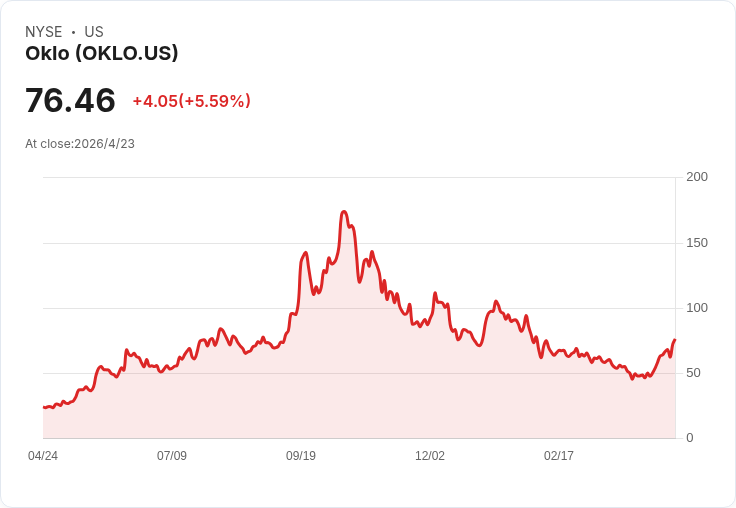This screenshot has height=508, width=736.
Task: Click the US market label
Action: tap(94, 32)
